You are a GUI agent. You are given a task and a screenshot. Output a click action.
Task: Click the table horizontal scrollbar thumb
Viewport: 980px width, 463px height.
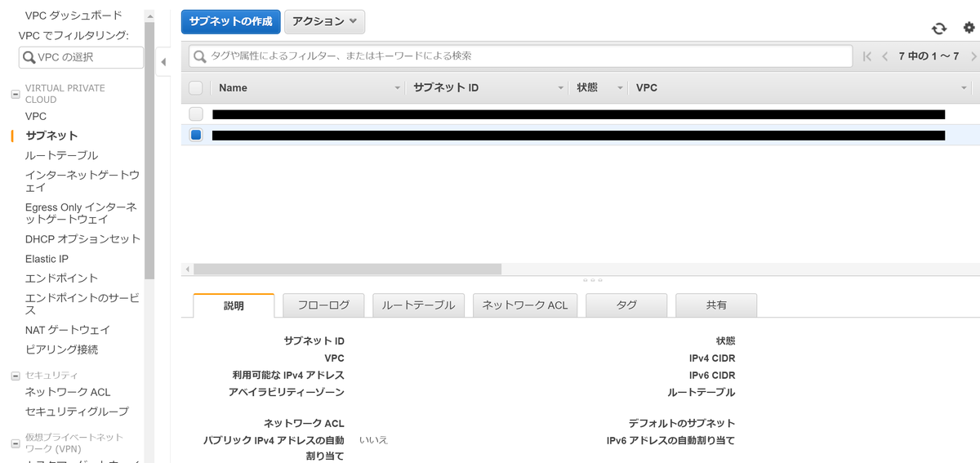click(x=347, y=269)
